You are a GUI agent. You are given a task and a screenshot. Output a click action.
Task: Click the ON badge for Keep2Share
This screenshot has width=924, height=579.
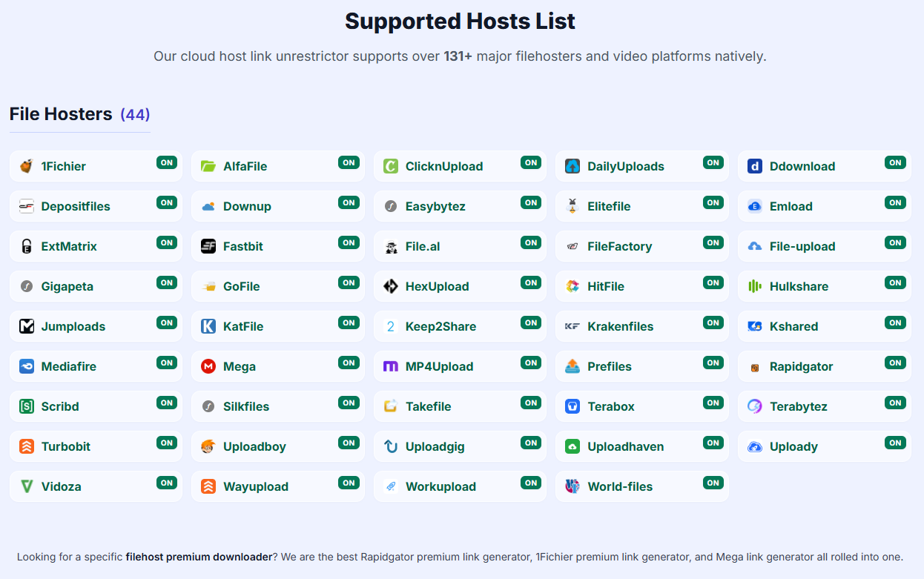(x=531, y=322)
